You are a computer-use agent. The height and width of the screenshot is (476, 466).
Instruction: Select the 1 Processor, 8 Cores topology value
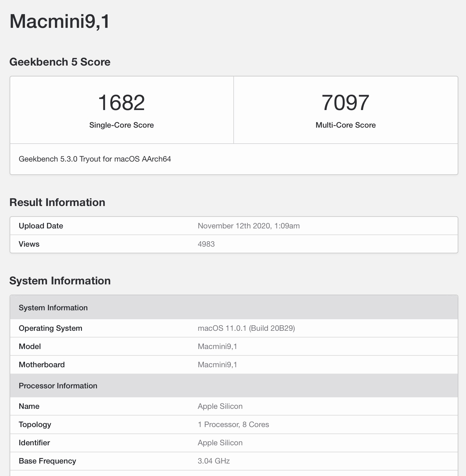coord(233,424)
